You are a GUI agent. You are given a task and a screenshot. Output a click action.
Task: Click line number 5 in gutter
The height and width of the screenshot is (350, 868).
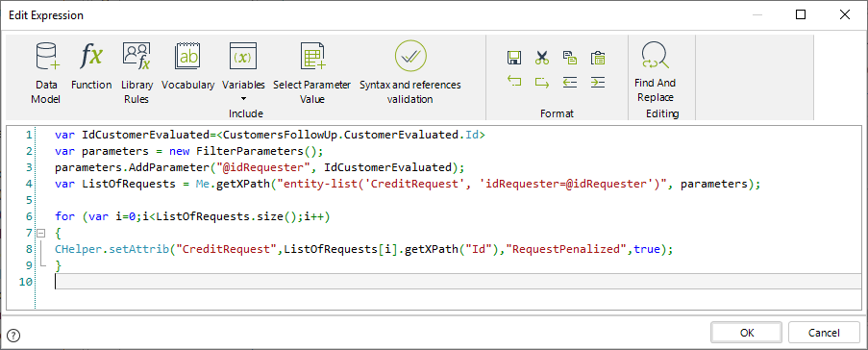pos(29,200)
